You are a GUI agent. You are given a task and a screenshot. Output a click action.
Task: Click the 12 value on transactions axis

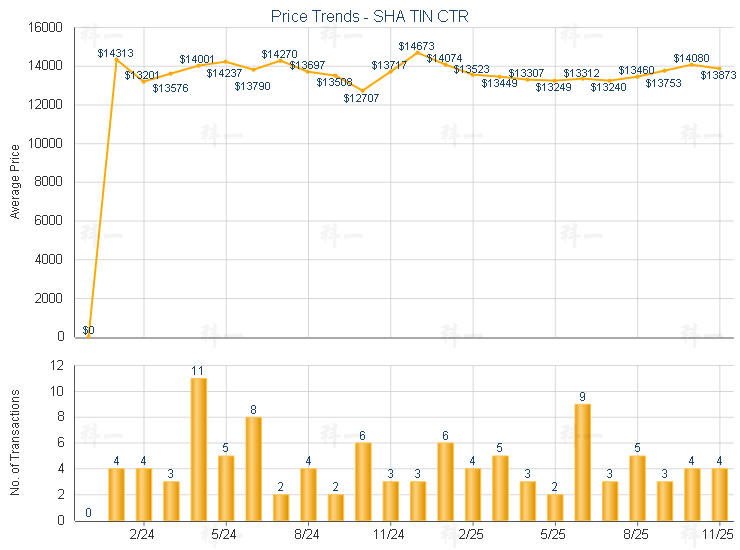[59, 365]
